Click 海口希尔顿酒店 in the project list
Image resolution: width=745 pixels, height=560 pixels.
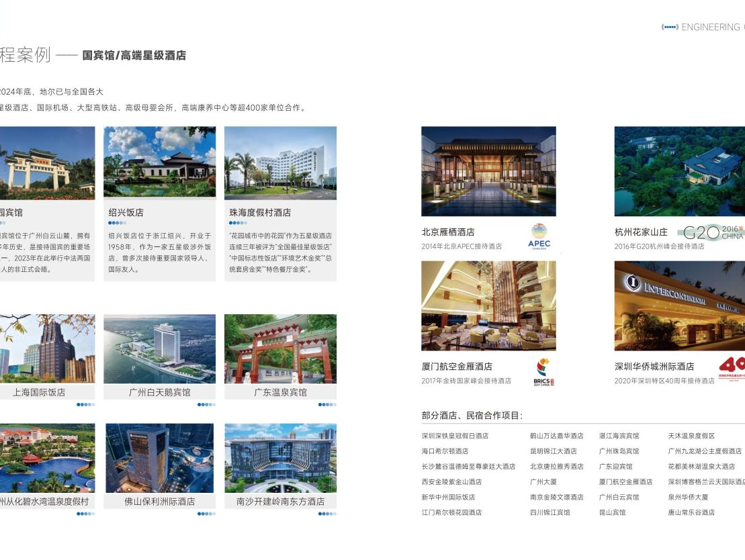445,451
